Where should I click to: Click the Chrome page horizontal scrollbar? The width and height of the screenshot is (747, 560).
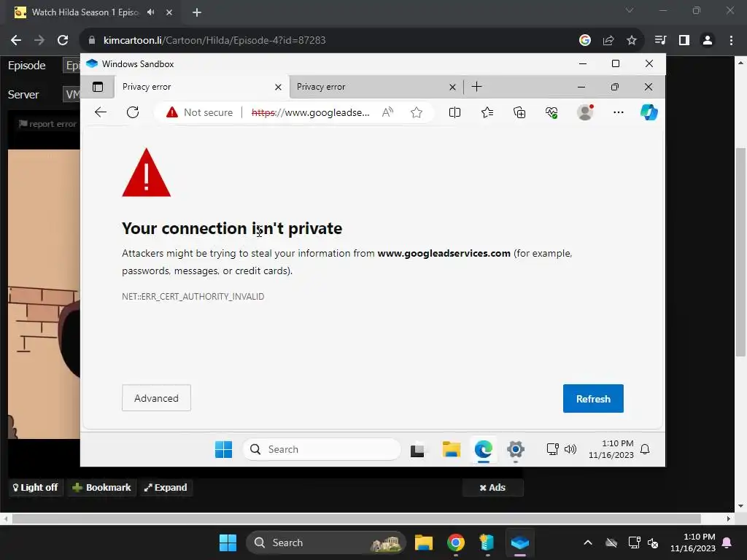pyautogui.click(x=356, y=518)
